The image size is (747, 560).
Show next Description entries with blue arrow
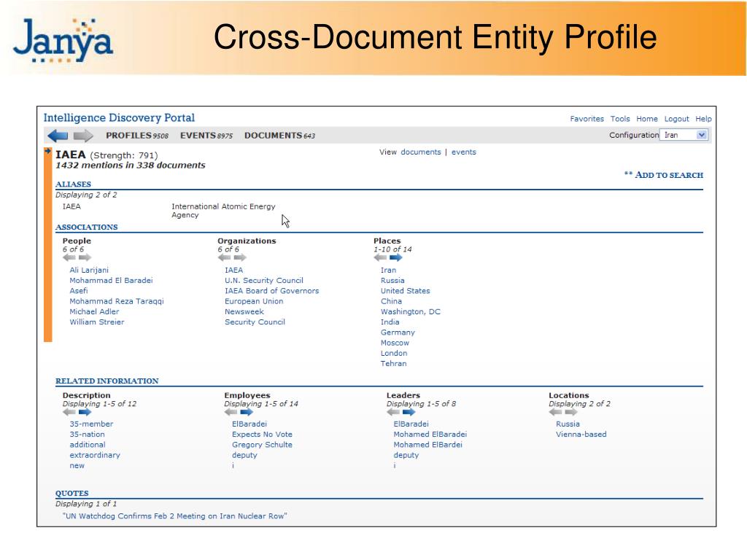[x=85, y=412]
